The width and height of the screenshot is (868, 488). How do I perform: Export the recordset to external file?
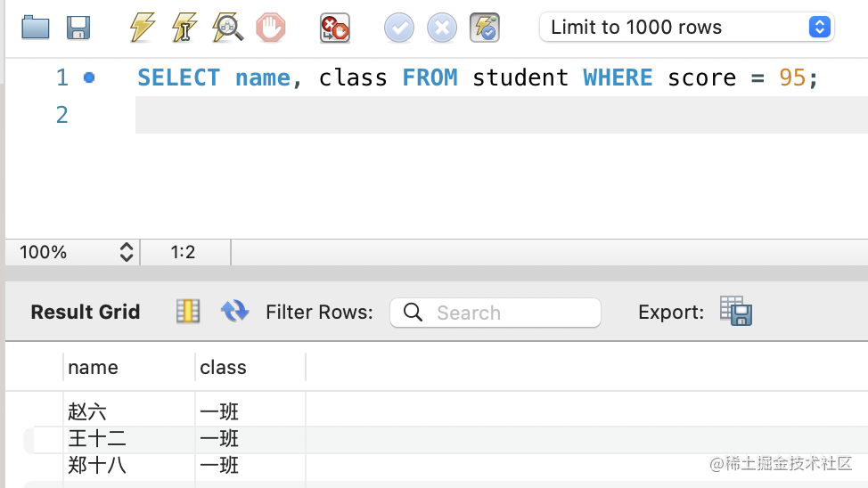(736, 311)
